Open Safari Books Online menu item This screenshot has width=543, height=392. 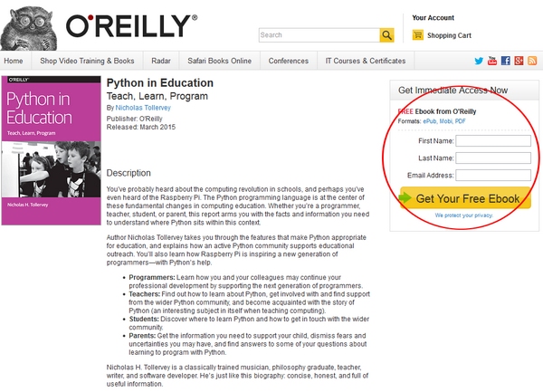coord(220,61)
